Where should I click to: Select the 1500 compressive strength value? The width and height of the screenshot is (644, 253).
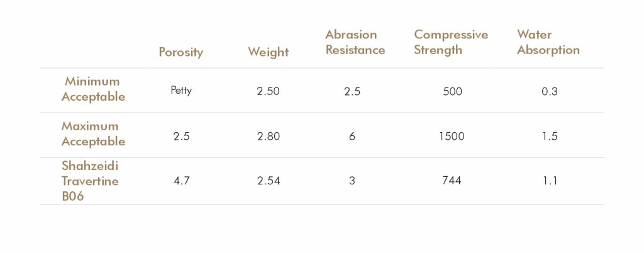pos(452,136)
